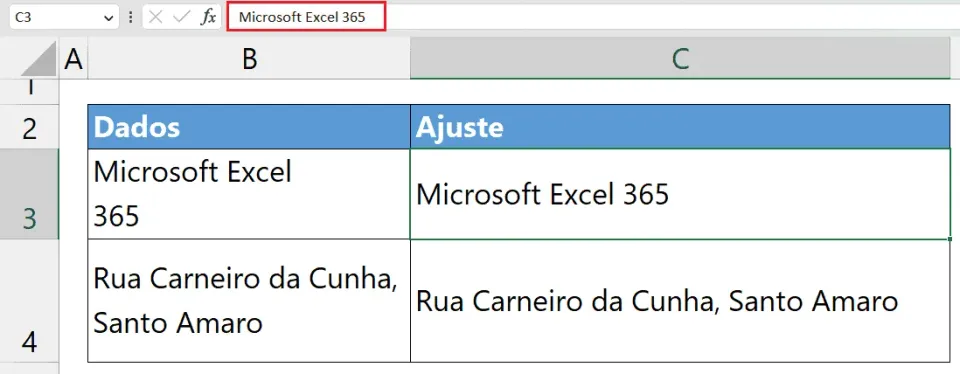Select row 4 header
960x374 pixels.
29,301
